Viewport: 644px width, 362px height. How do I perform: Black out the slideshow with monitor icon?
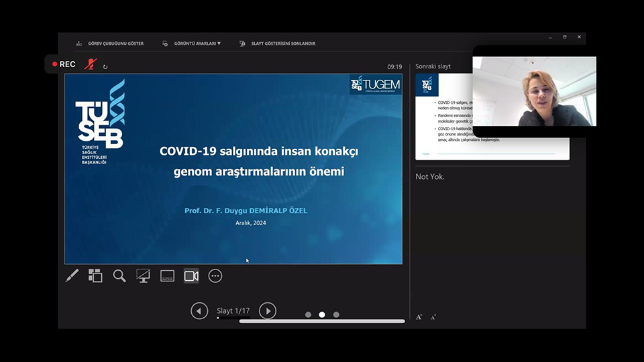click(143, 276)
